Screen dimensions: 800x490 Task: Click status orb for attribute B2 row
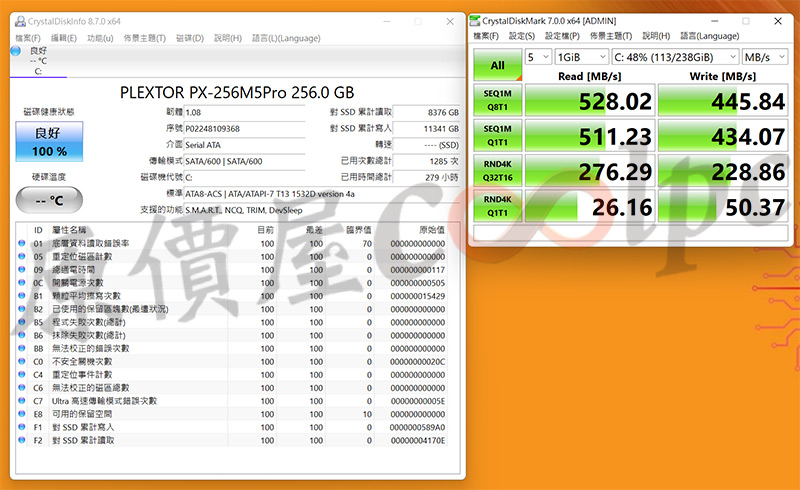21,309
